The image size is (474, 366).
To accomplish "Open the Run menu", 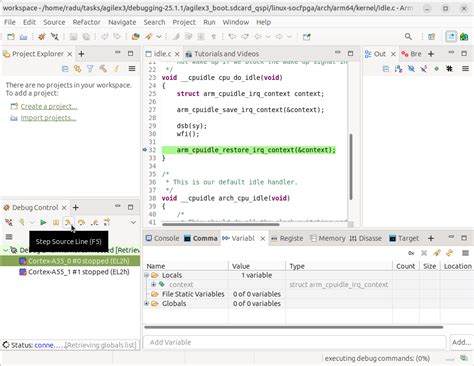I will click(x=209, y=22).
